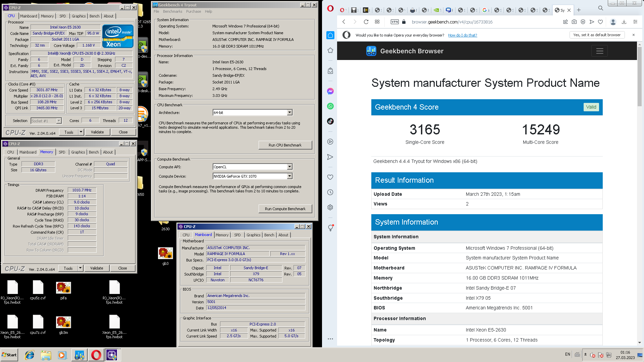Viewport: 644px width, 362px height.
Task: Open Internet Explorer from the taskbar
Action: coord(30,355)
